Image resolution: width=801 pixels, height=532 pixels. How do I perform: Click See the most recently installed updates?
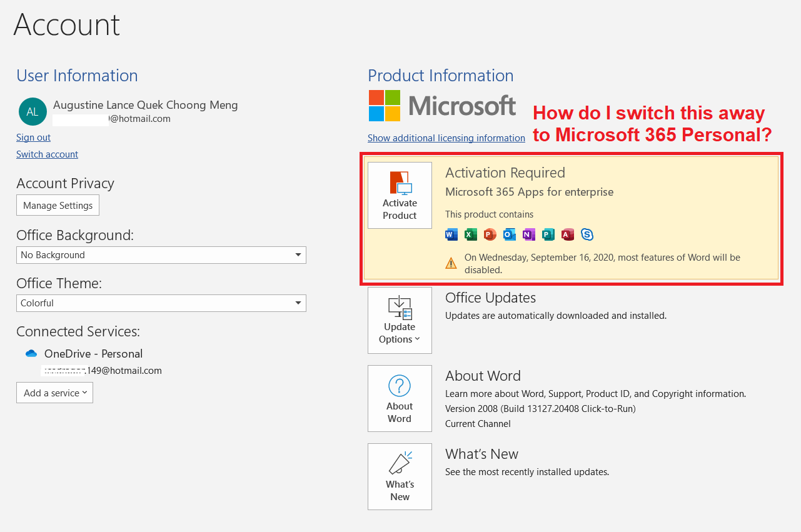pos(527,472)
